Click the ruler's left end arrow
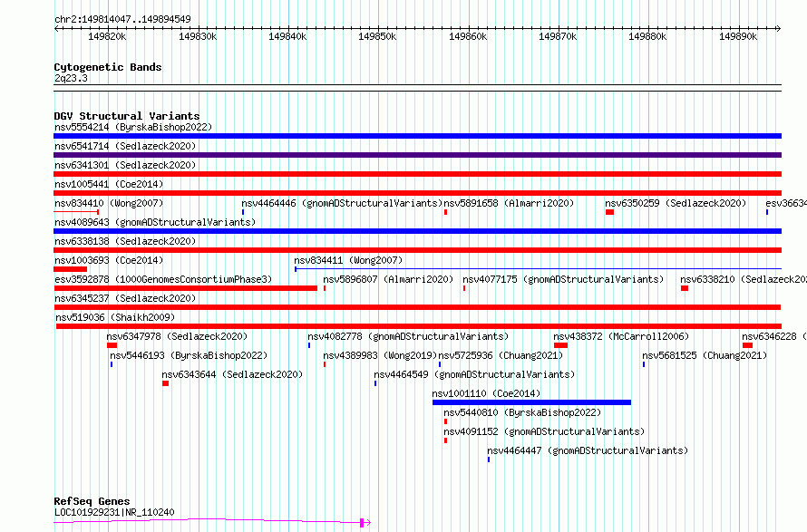This screenshot has height=532, width=807. pos(57,29)
